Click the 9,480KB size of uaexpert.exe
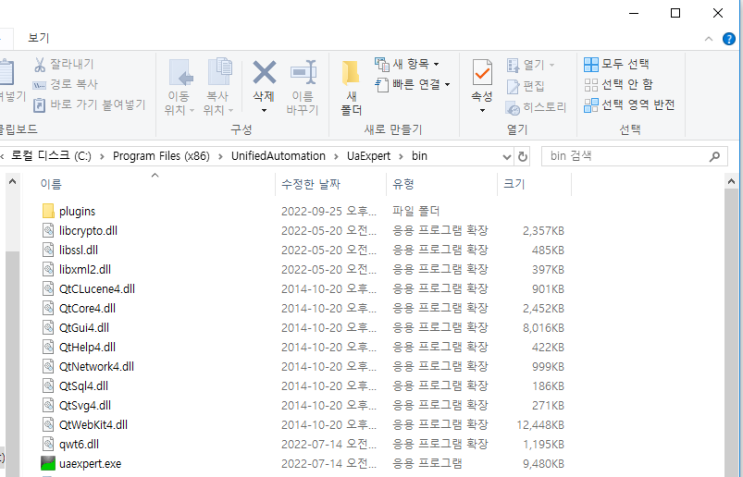 544,464
